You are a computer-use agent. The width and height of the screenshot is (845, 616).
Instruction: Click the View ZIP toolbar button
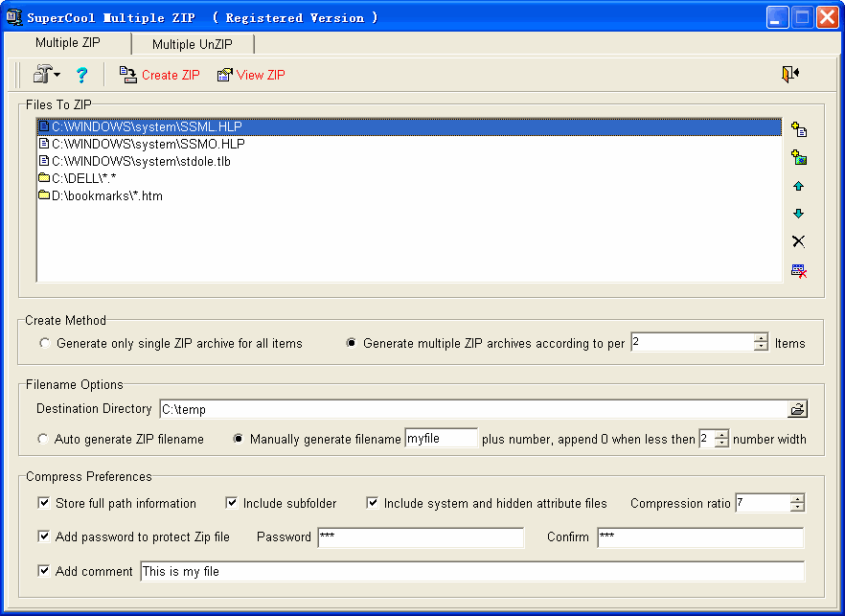click(x=251, y=75)
